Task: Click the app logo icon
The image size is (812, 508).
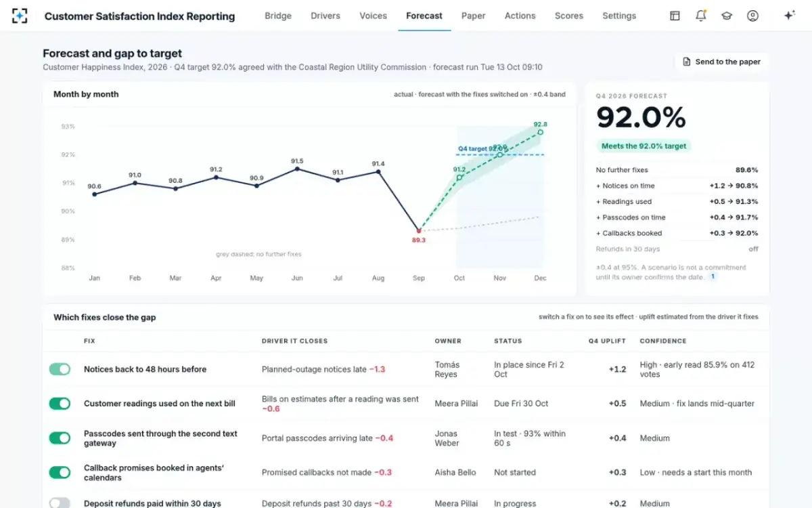Action: (x=20, y=16)
